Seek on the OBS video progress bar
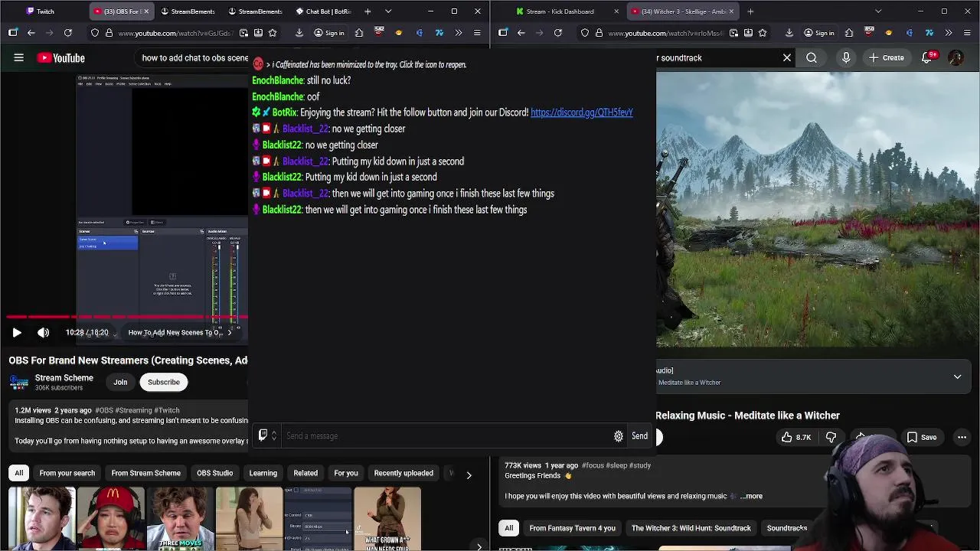Screen dimensions: 980x551 (126, 316)
